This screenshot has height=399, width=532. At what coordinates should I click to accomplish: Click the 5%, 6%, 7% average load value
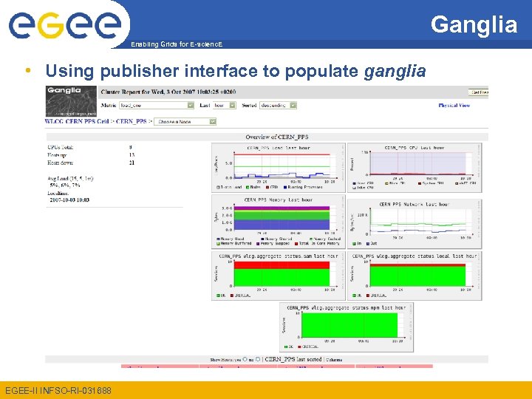click(65, 185)
